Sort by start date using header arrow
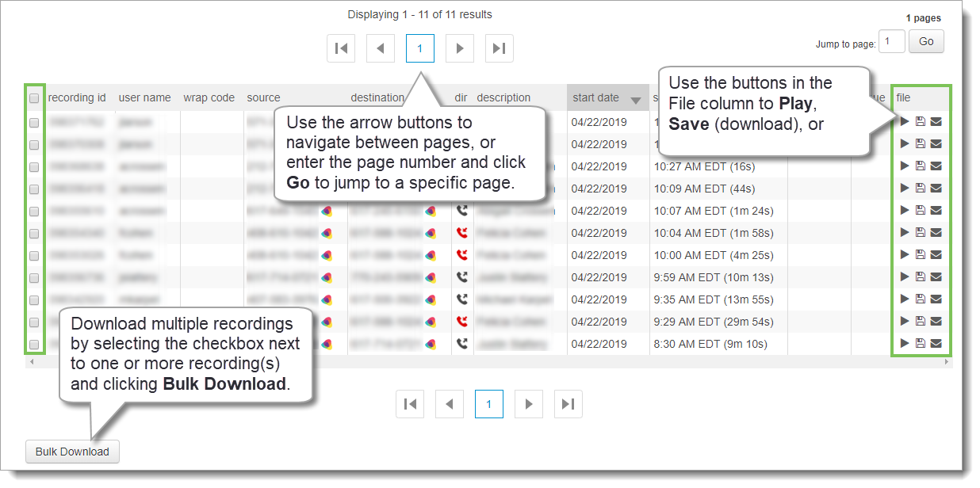Screen dimensions: 980x488 tap(635, 100)
